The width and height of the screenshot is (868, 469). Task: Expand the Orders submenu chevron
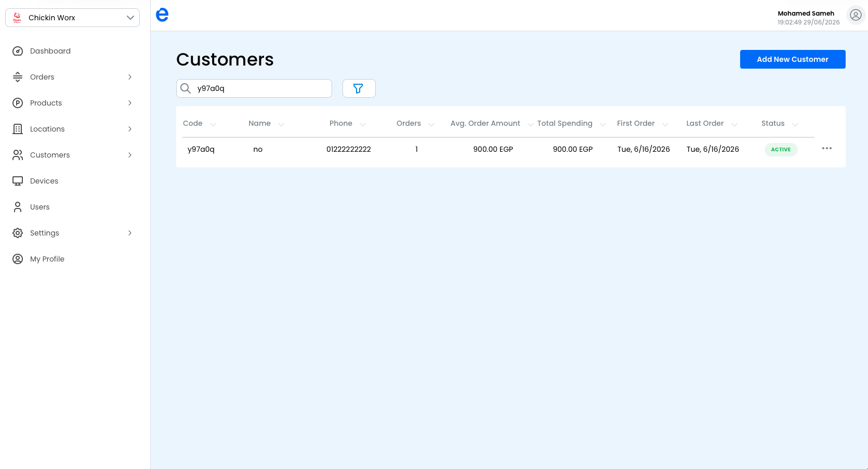(130, 77)
